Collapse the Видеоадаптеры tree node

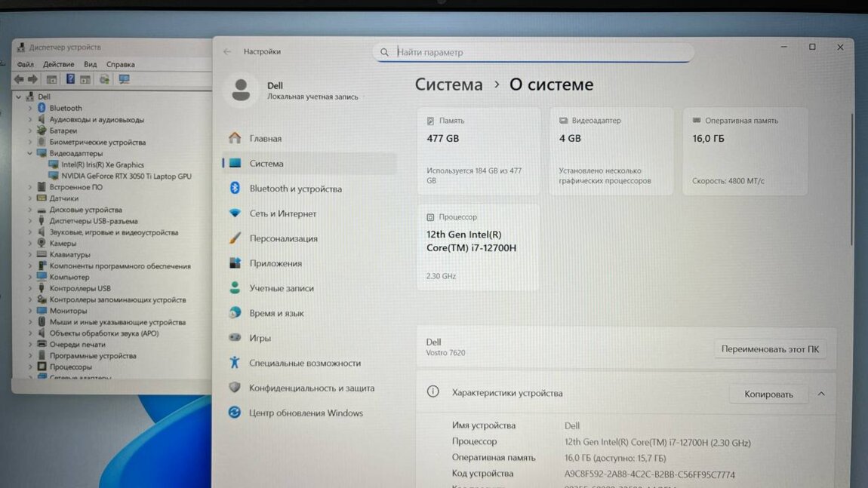click(30, 154)
